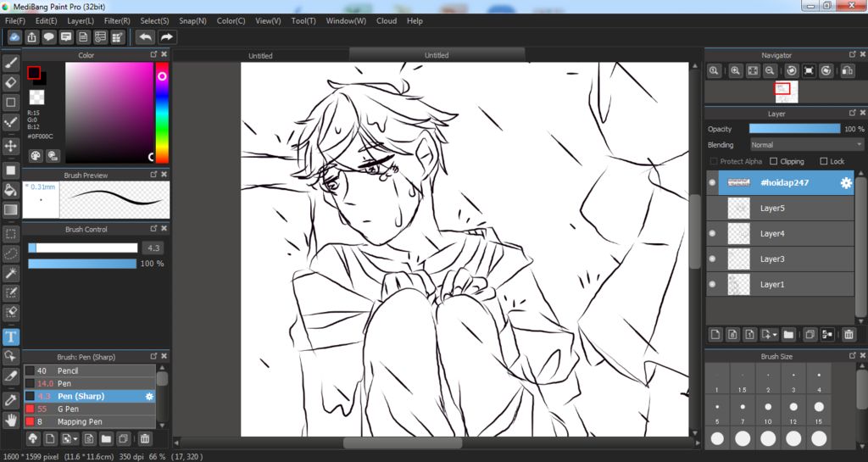Image resolution: width=868 pixels, height=462 pixels.
Task: Select the Gradient tool
Action: 10,209
